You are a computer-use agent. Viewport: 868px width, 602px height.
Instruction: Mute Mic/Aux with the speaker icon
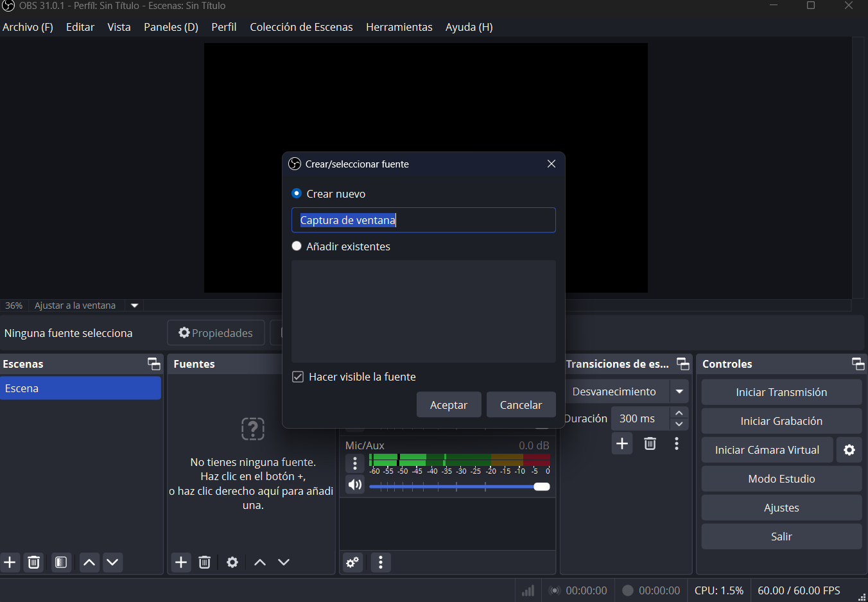[x=355, y=485]
